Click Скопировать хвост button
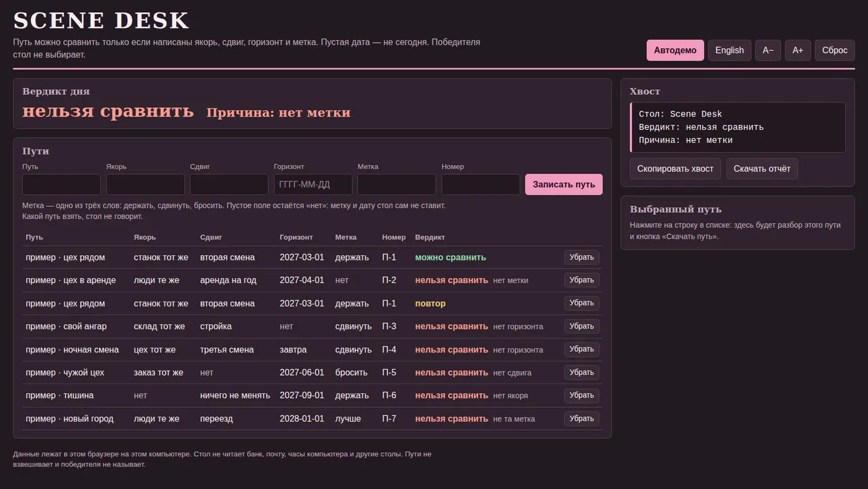 (675, 169)
